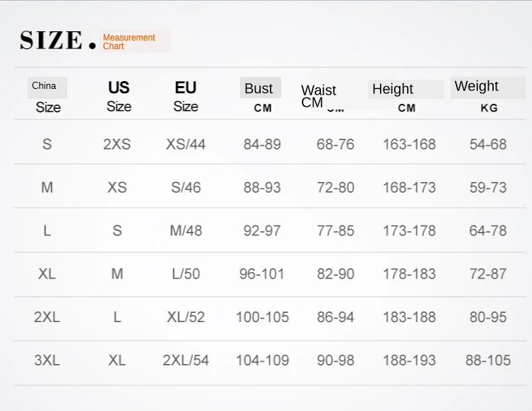Select height value 163-168

(x=409, y=144)
